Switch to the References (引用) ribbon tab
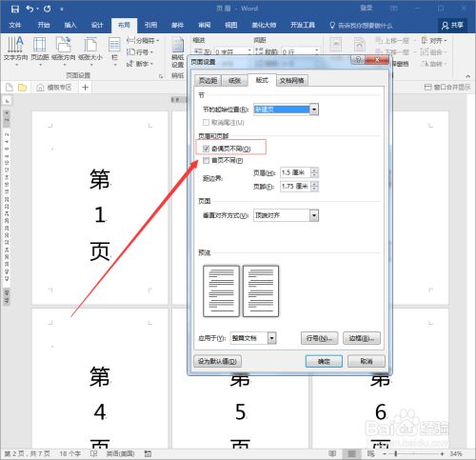This screenshot has width=476, height=460. click(150, 25)
